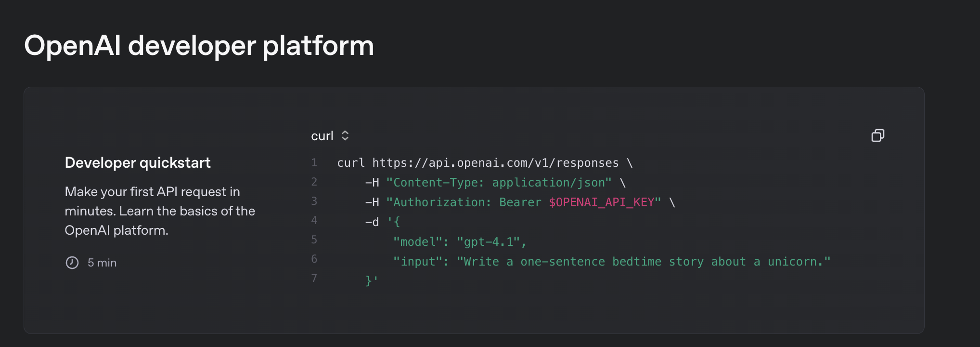Click the "model": "gpt-4.1" code line
Image resolution: width=980 pixels, height=347 pixels.
click(460, 242)
